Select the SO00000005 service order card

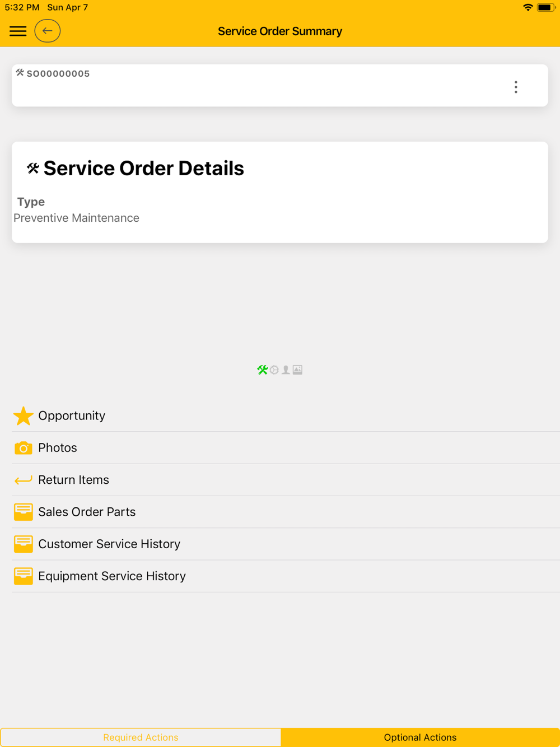pos(252,86)
